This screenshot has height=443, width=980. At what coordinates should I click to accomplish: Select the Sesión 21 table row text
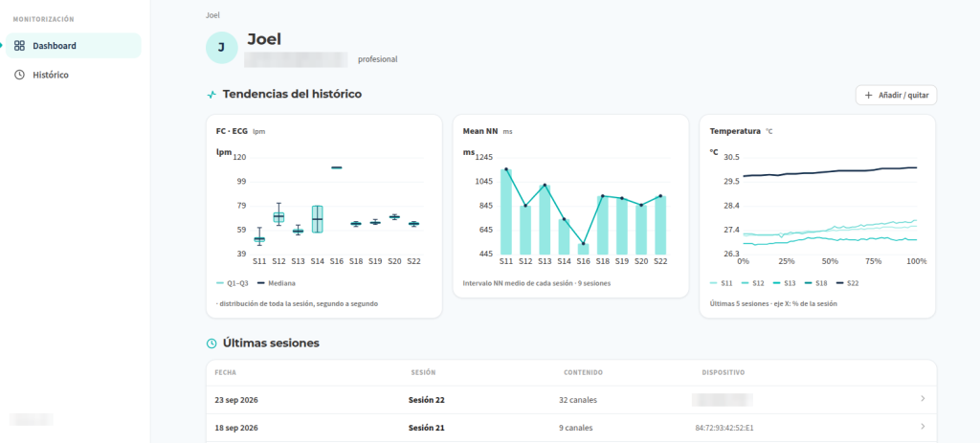[x=426, y=428]
